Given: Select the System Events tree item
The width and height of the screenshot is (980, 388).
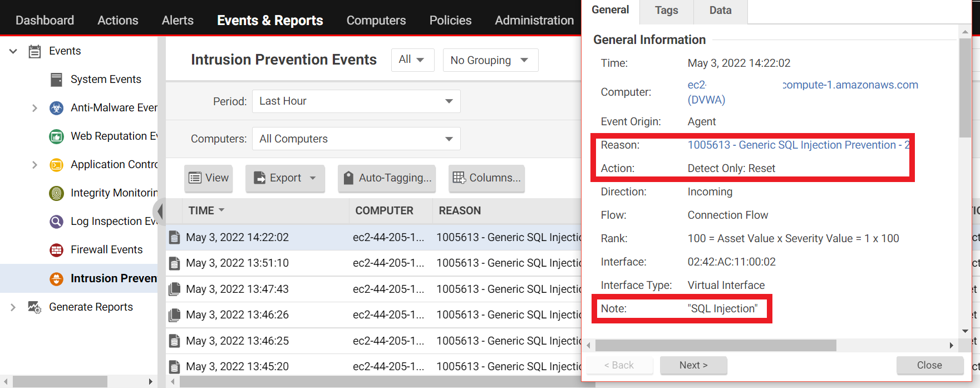Looking at the screenshot, I should pyautogui.click(x=106, y=80).
